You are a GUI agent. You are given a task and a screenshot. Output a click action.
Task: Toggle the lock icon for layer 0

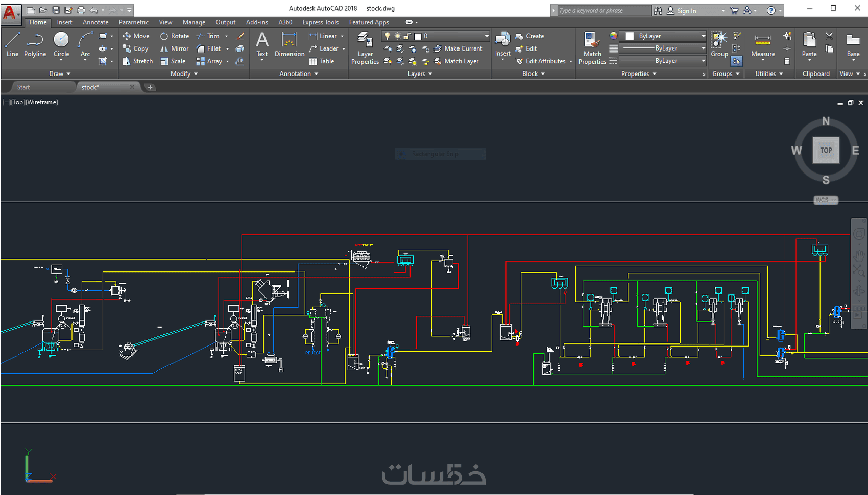tap(407, 36)
